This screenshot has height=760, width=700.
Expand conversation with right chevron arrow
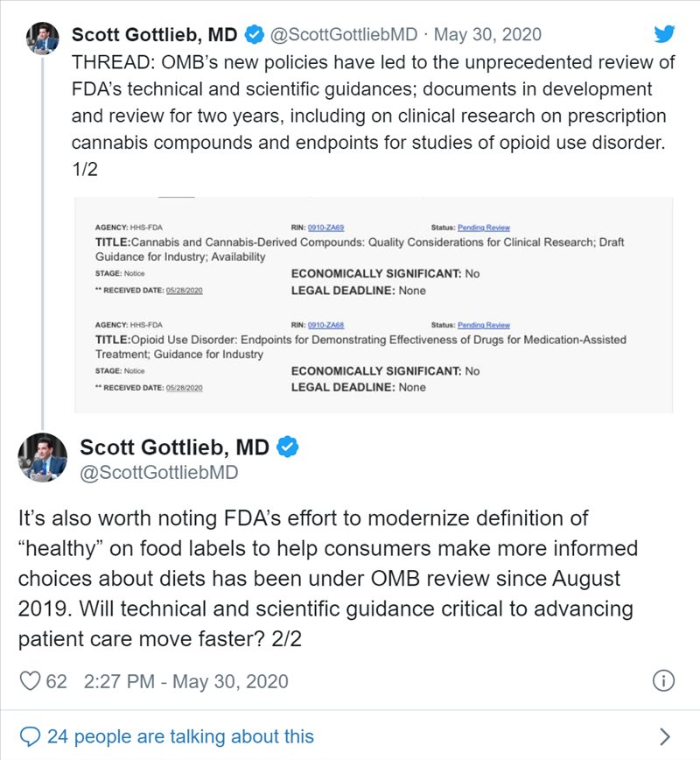tap(665, 736)
